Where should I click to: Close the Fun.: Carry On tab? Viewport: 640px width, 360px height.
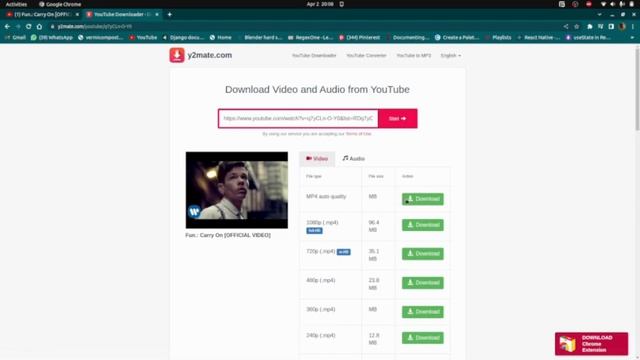coord(77,15)
